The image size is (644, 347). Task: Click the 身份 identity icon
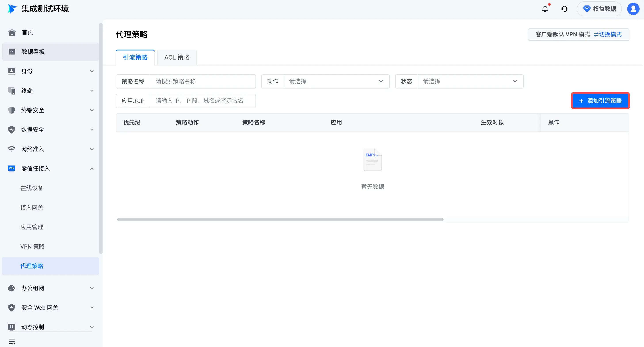pos(11,71)
